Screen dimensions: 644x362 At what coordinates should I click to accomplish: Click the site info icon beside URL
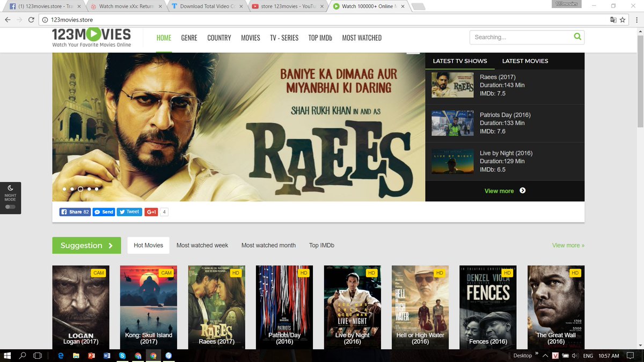click(x=46, y=20)
